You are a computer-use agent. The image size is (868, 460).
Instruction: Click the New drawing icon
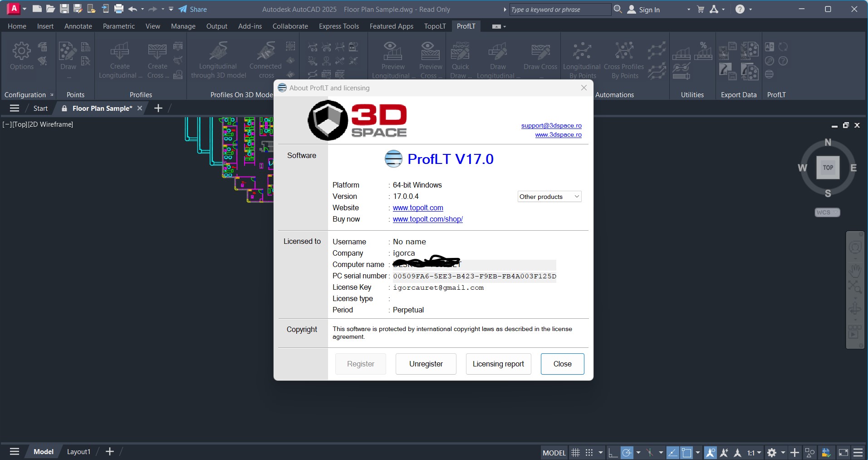[x=37, y=9]
